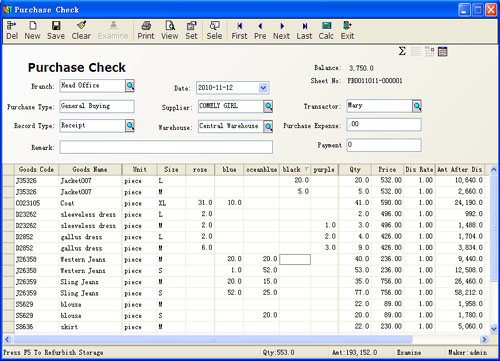Click the Payment field
Image resolution: width=500 pixels, height=361 pixels.
coord(384,145)
